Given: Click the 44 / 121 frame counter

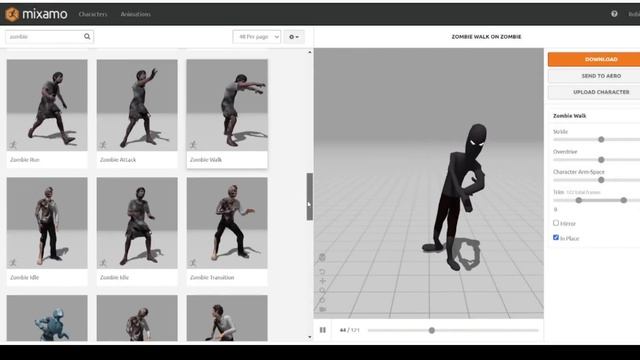Looking at the screenshot, I should pos(349,330).
